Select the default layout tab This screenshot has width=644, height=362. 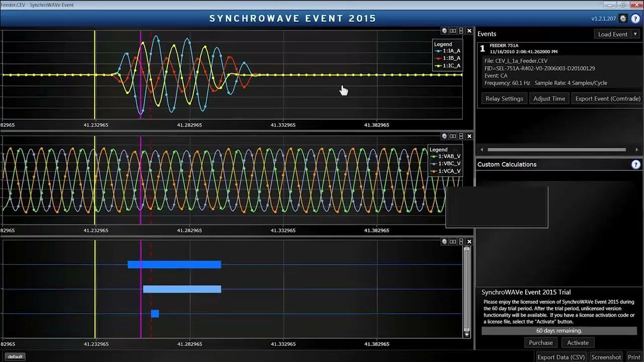[15, 356]
